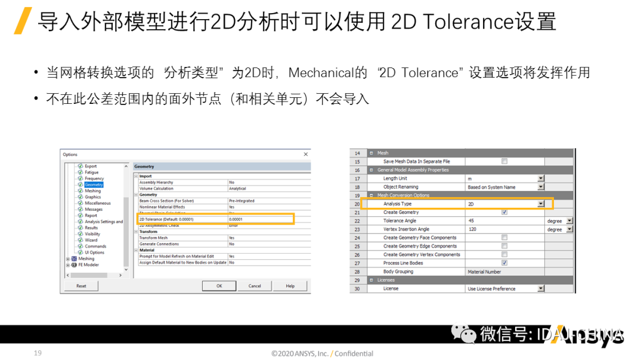Collapse the Licenses section in row 29

[371, 280]
